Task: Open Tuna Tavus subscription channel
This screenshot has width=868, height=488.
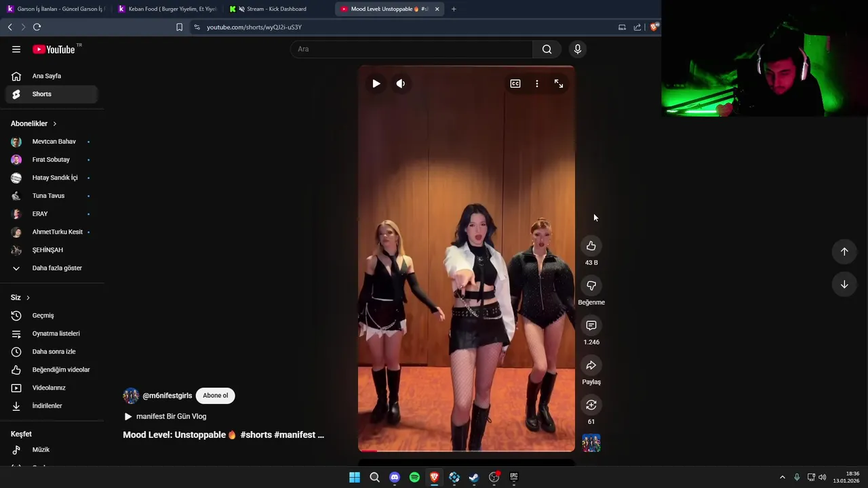Action: pos(52,196)
